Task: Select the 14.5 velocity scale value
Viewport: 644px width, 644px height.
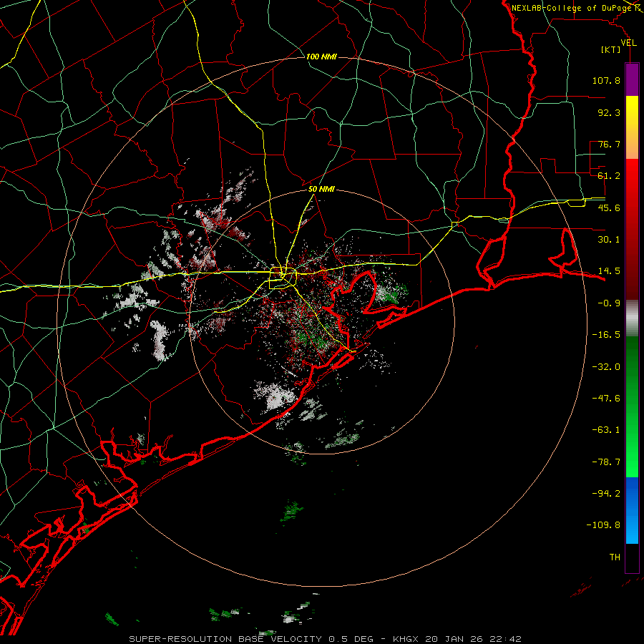Action: (x=609, y=271)
